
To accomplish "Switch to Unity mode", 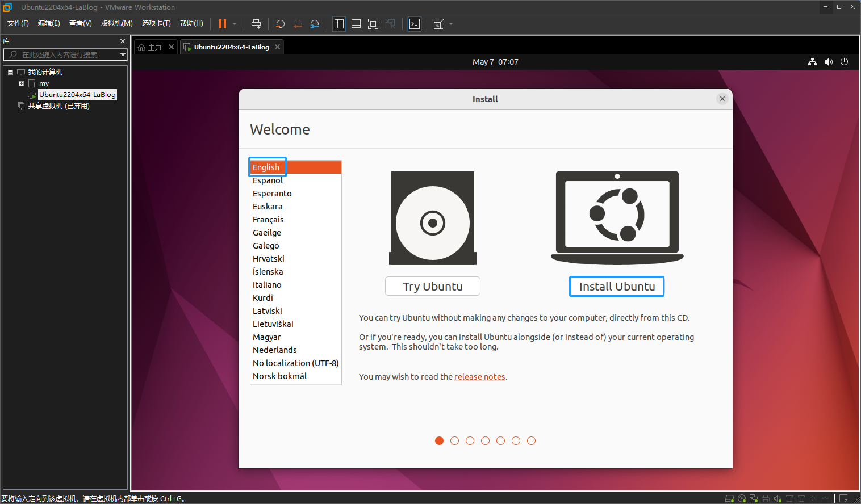I will [390, 24].
